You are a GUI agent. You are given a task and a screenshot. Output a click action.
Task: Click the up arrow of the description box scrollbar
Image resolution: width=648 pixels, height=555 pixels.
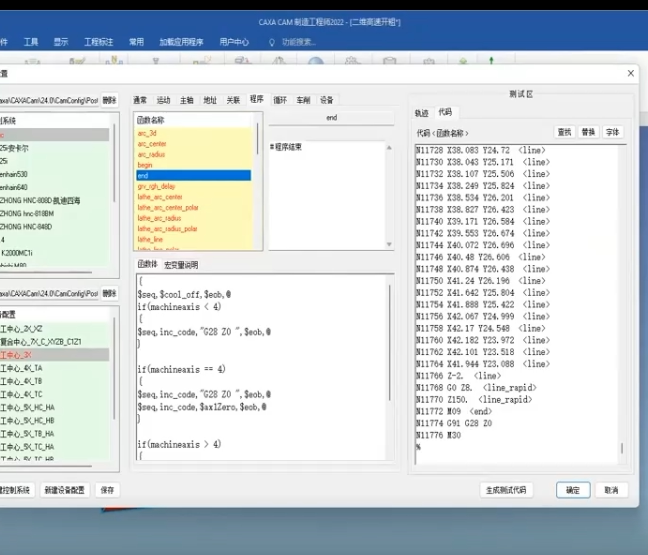389,148
